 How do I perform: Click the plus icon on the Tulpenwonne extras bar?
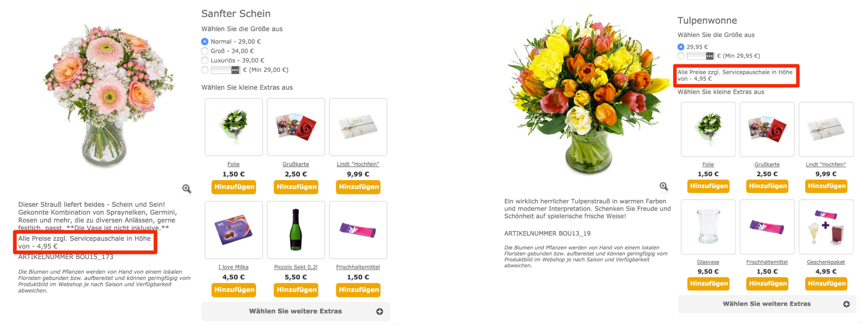click(x=846, y=304)
